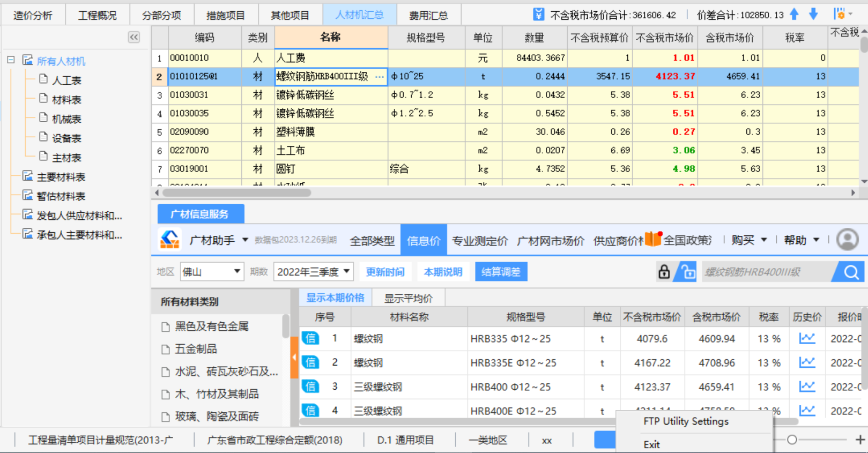868x453 pixels.
Task: Select the 信息价 tab
Action: 424,241
